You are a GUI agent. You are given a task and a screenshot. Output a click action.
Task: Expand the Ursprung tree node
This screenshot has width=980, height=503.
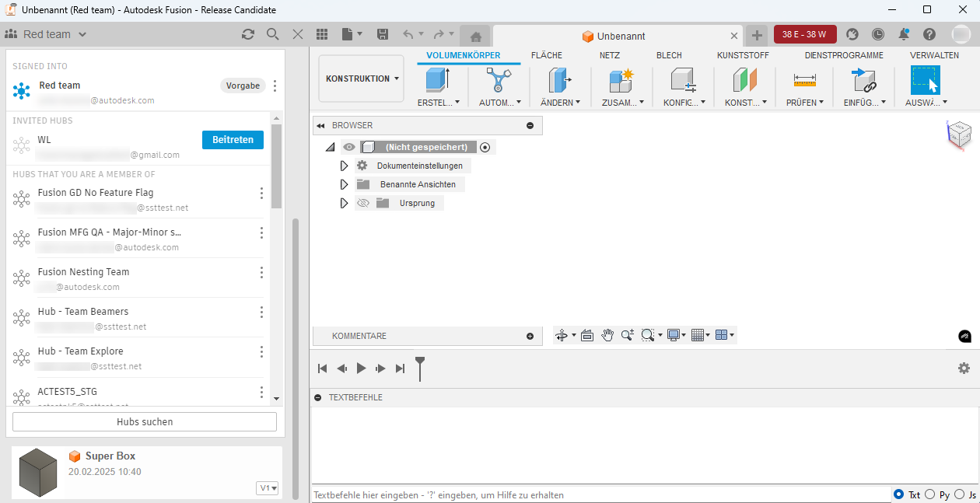pyautogui.click(x=344, y=203)
